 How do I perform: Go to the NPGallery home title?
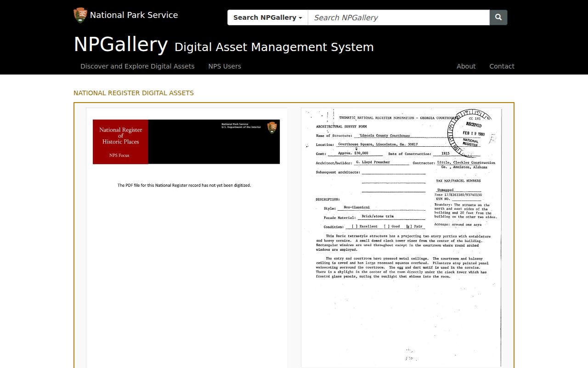(x=121, y=45)
